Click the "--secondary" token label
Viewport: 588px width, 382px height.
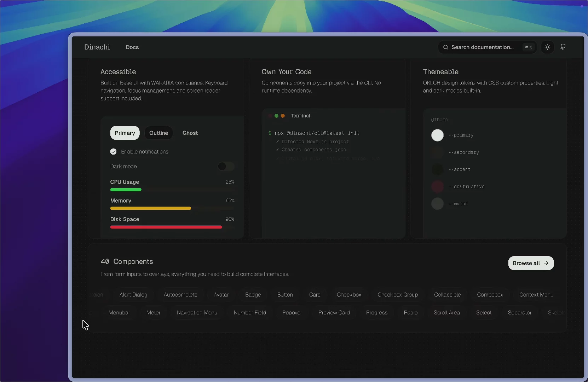[x=464, y=152]
